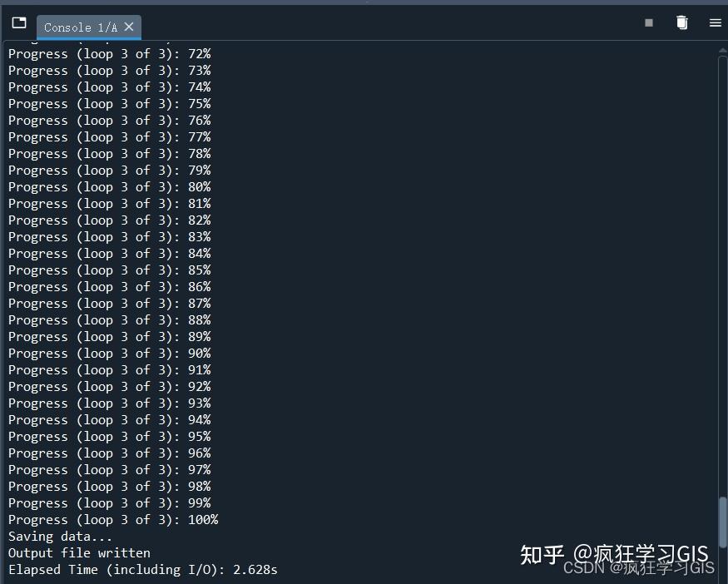Close the Console 1/A tab with its X
Viewport: 728px width, 584px height.
tap(129, 27)
